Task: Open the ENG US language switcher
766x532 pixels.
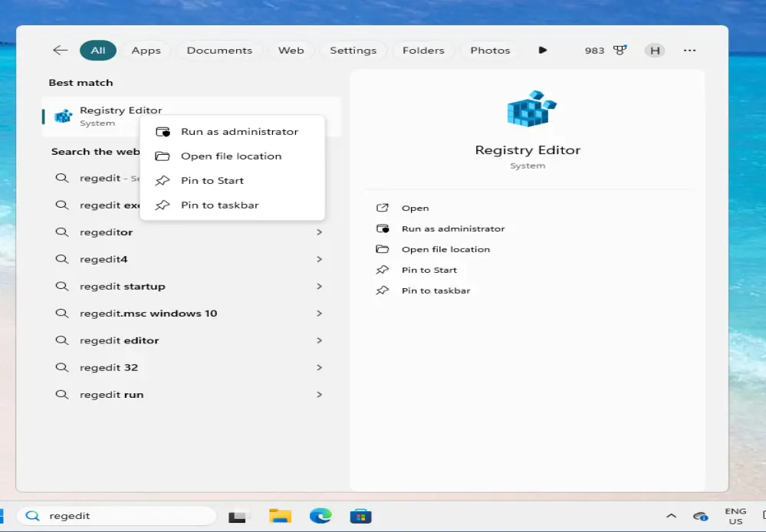Action: click(x=735, y=516)
